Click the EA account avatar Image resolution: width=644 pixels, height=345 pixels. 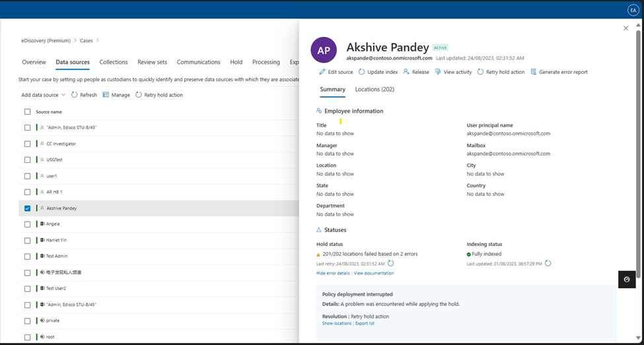pos(633,11)
